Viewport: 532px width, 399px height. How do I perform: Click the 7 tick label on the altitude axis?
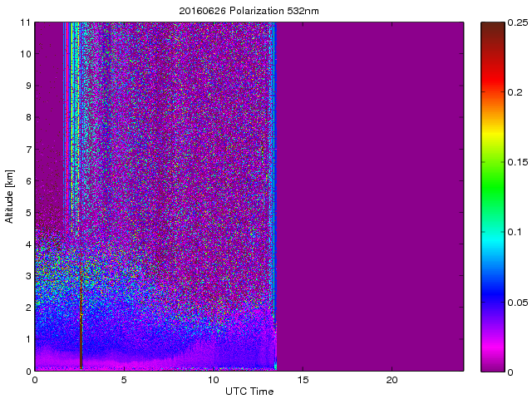point(27,150)
